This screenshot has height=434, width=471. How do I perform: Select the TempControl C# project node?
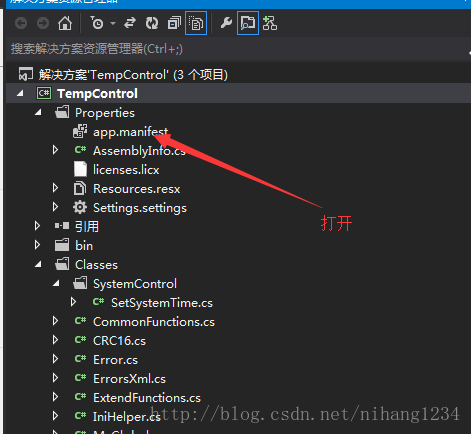pos(97,94)
